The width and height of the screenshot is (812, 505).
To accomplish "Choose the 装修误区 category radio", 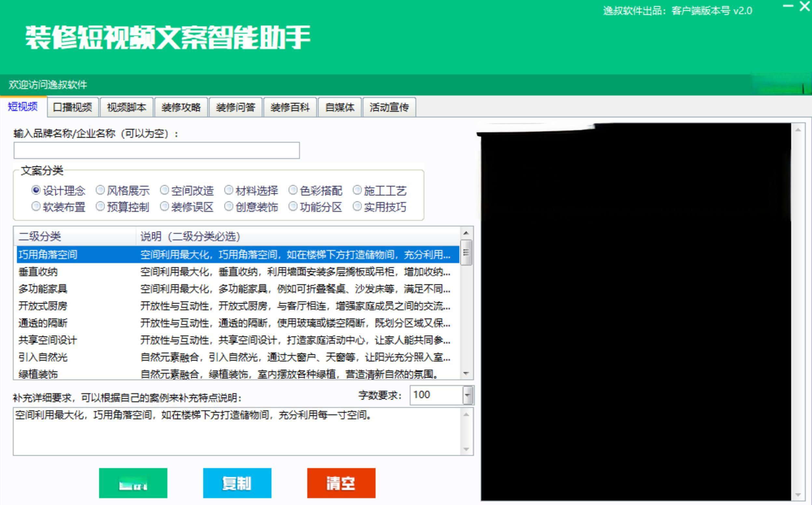I will coord(164,207).
